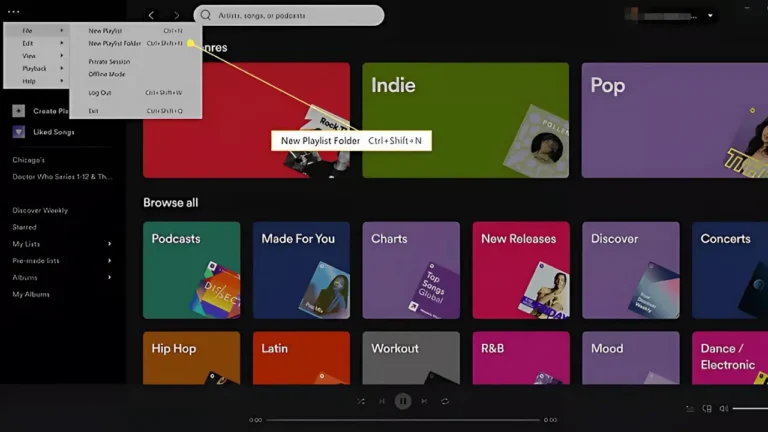Open the account dropdown arrow
This screenshot has height=432, width=768.
point(710,16)
